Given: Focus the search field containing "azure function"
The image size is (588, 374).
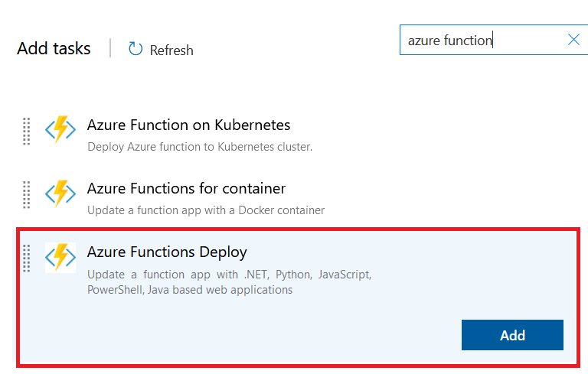Looking at the screenshot, I should click(475, 40).
